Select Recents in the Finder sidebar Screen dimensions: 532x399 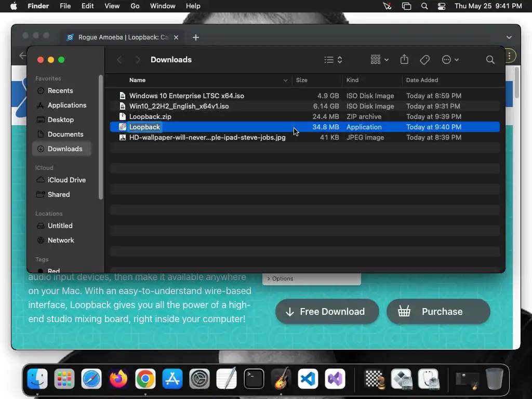pyautogui.click(x=62, y=90)
